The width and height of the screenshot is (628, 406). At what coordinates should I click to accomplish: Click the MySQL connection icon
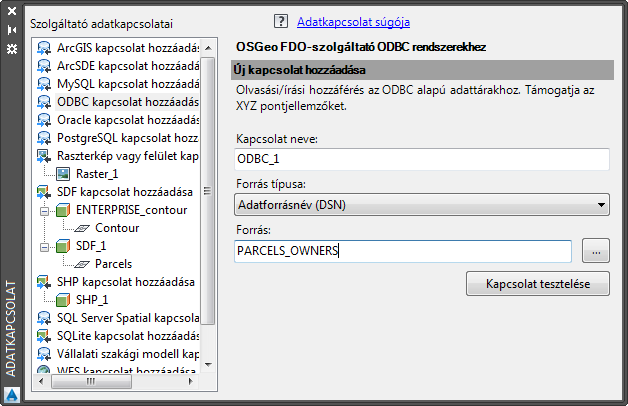pyautogui.click(x=44, y=84)
